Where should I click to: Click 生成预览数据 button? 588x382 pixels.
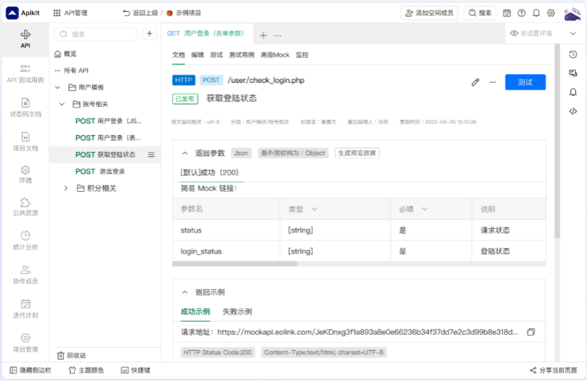coord(356,153)
